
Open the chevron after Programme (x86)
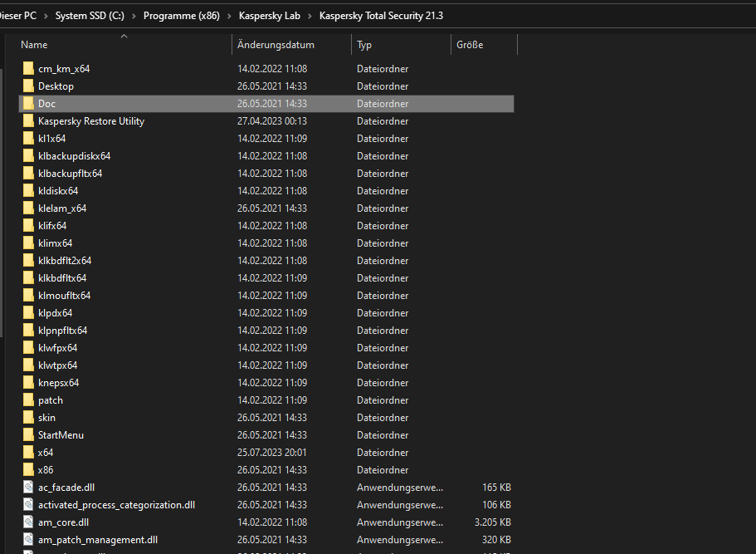(229, 16)
